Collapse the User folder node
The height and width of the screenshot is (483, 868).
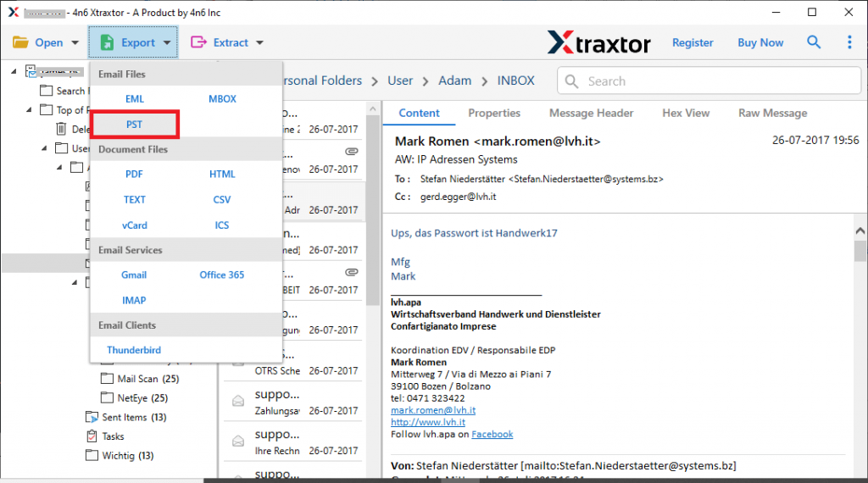44,148
